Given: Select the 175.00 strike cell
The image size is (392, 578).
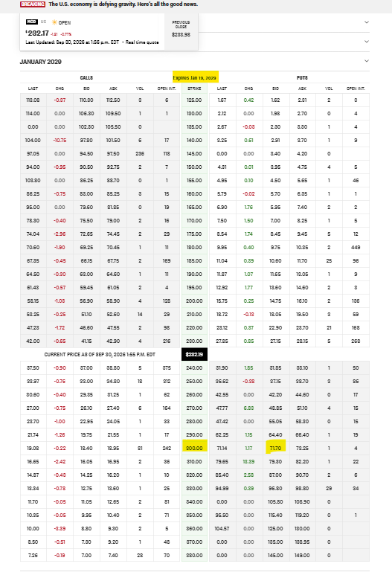Looking at the screenshot, I should point(194,234).
